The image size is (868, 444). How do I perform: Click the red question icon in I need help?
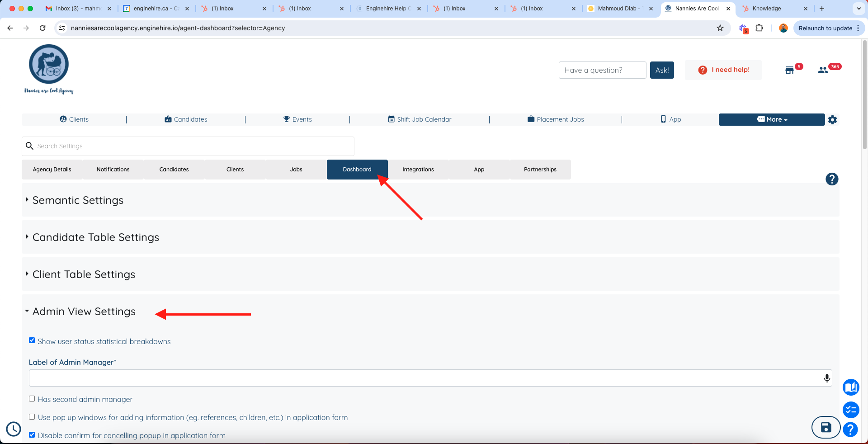pos(703,70)
